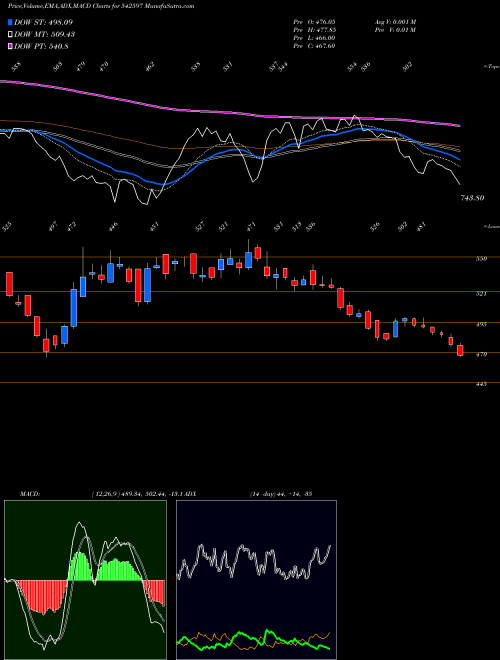Viewport: 500px width, 660px height.
Task: Select the 'DOW PT: 540.8' legend text
Action: pyautogui.click(x=41, y=47)
